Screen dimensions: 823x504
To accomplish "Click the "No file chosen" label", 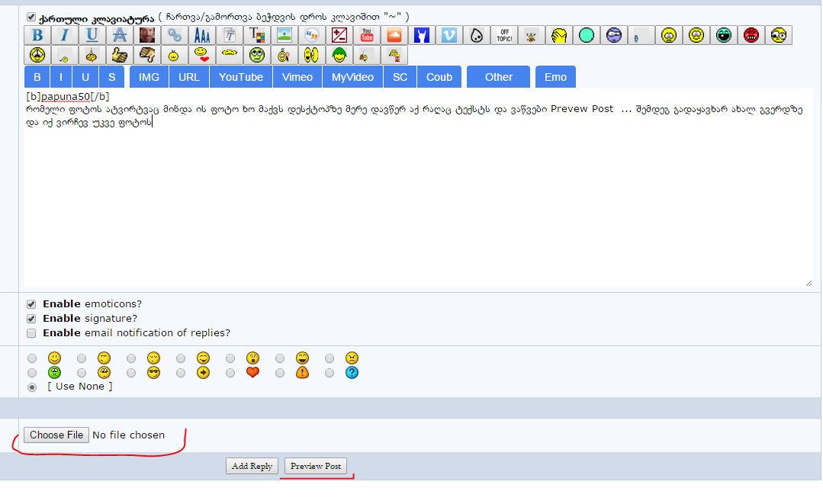I will 129,435.
